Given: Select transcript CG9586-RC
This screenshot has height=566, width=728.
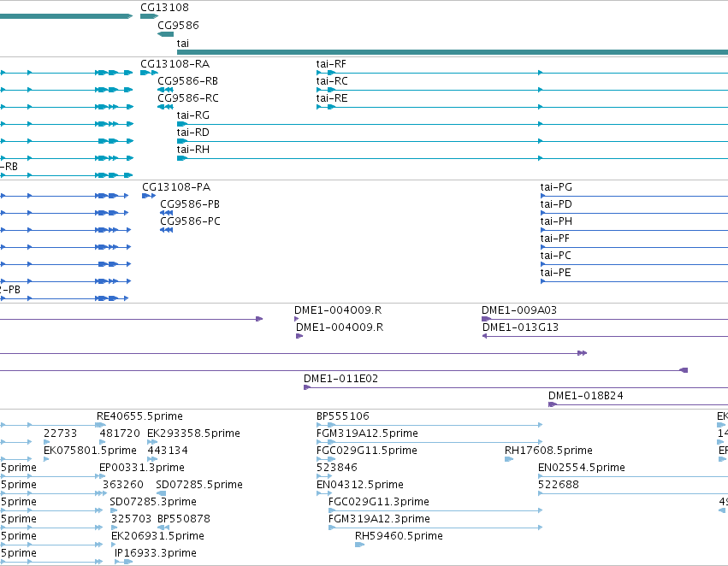Looking at the screenshot, I should pyautogui.click(x=187, y=97).
